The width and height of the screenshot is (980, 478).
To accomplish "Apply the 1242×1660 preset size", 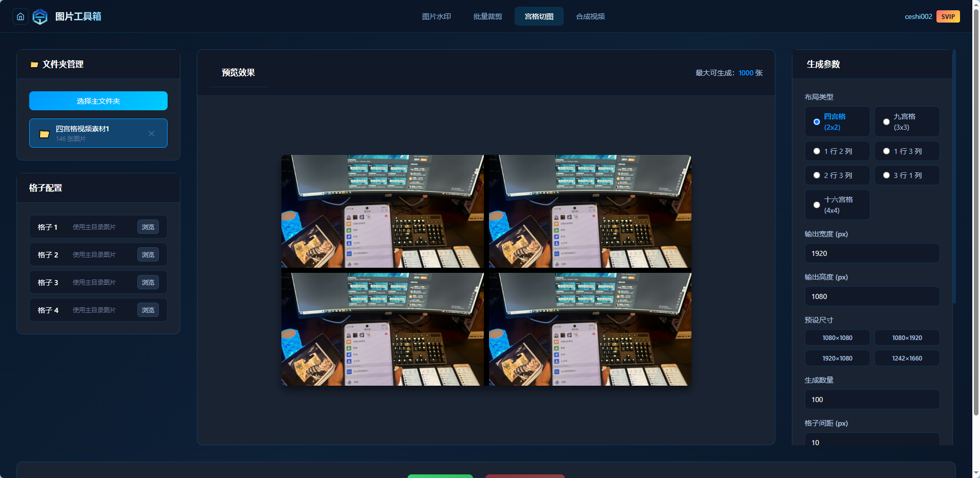I will [x=907, y=358].
